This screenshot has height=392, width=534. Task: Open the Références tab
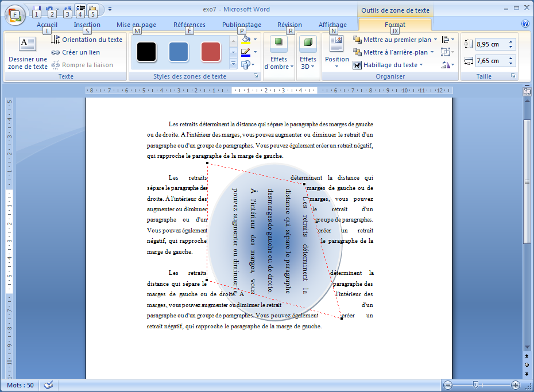pyautogui.click(x=189, y=25)
